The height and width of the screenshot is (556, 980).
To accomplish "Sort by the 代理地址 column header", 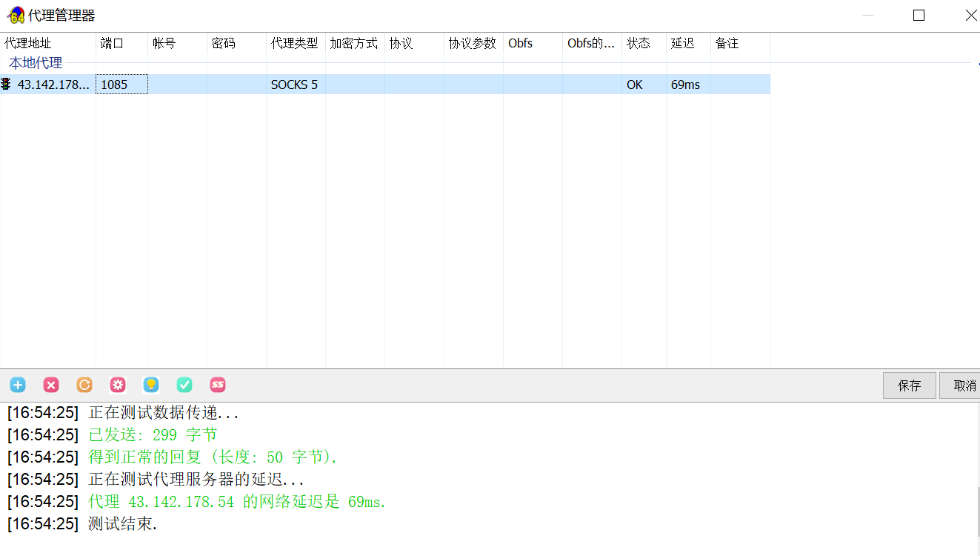I will [x=48, y=43].
